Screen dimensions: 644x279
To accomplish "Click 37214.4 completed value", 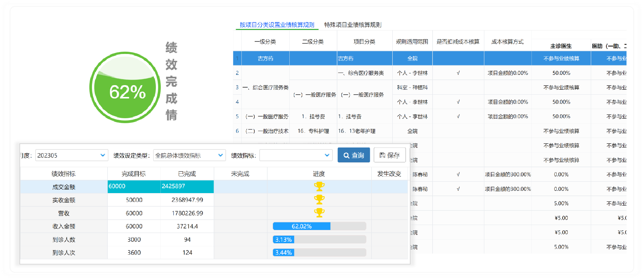I will click(x=187, y=226).
